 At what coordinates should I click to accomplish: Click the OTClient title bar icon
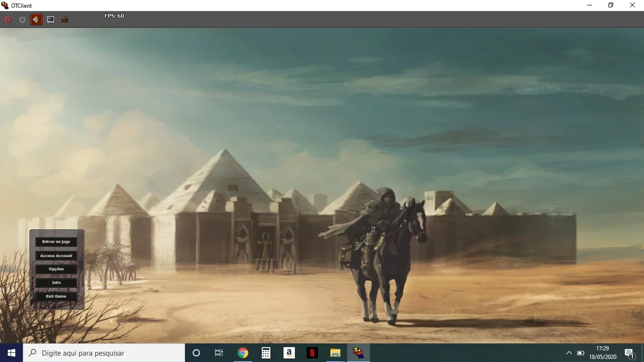click(x=5, y=5)
